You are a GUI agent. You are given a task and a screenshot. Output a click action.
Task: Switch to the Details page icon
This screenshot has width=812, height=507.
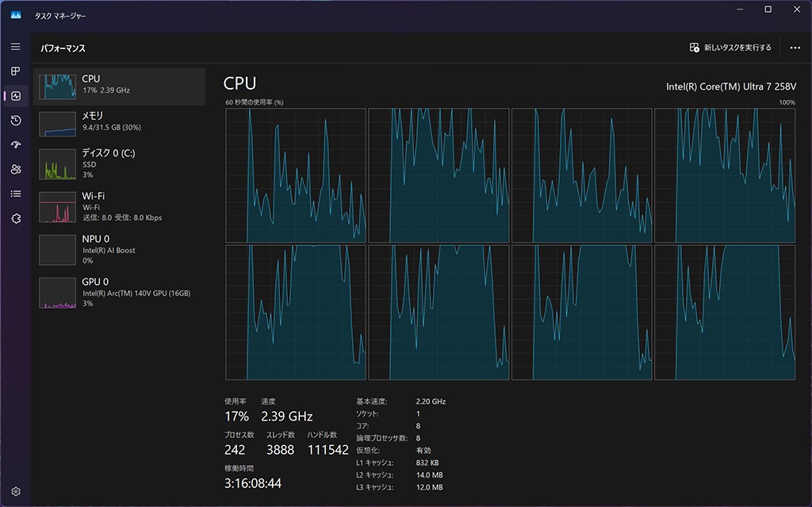[16, 194]
